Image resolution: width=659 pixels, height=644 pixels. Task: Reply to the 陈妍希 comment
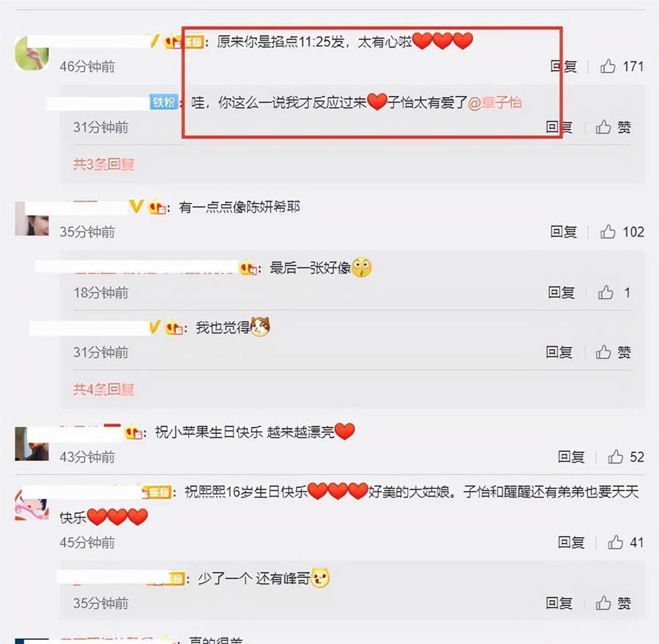tap(564, 232)
